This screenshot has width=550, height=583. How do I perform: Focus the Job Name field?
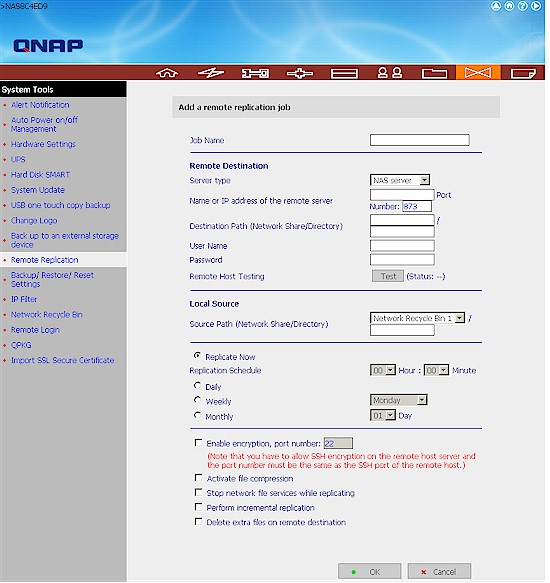(x=419, y=140)
